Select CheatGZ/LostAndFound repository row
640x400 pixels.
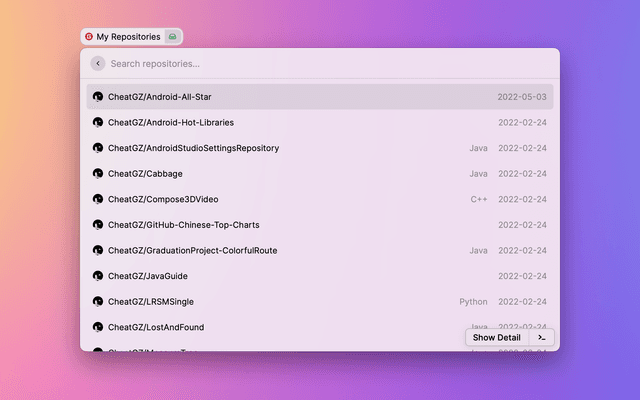[156, 327]
